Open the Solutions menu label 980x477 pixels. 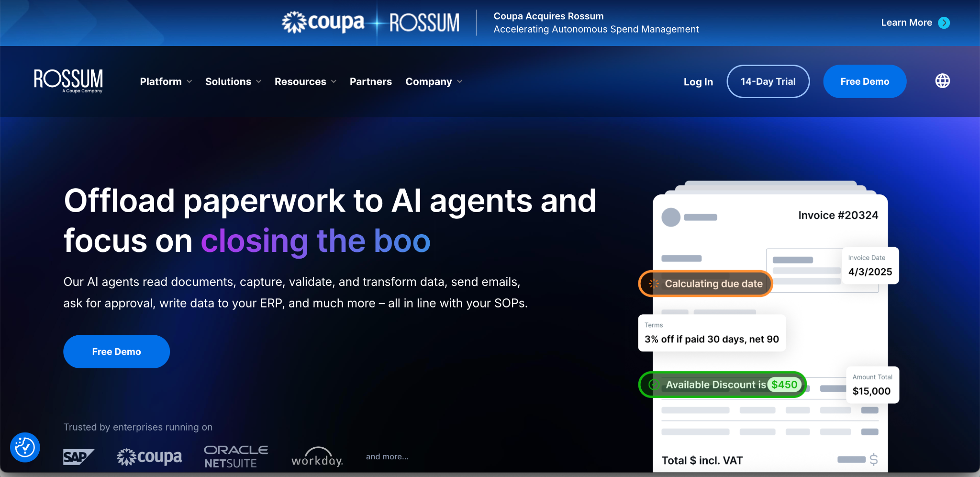click(x=228, y=81)
